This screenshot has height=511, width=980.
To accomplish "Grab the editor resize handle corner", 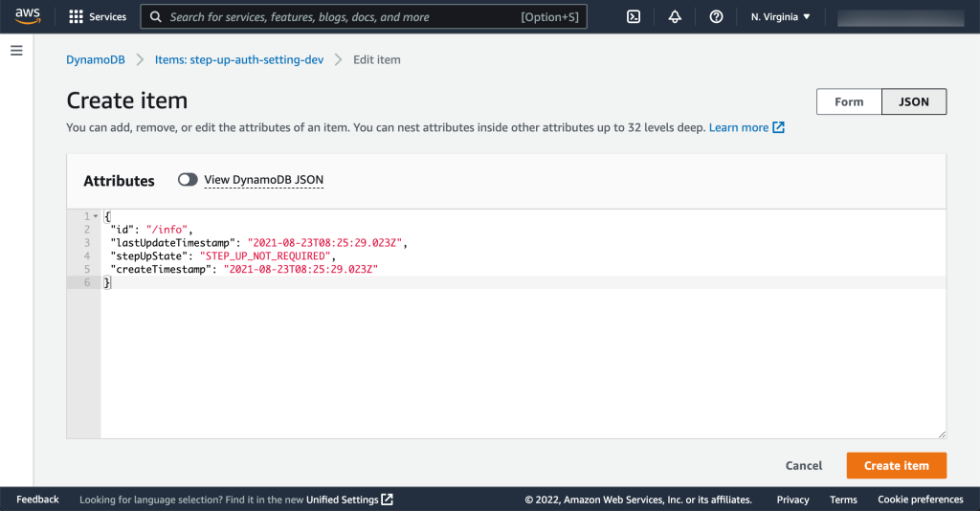I will pos(942,434).
